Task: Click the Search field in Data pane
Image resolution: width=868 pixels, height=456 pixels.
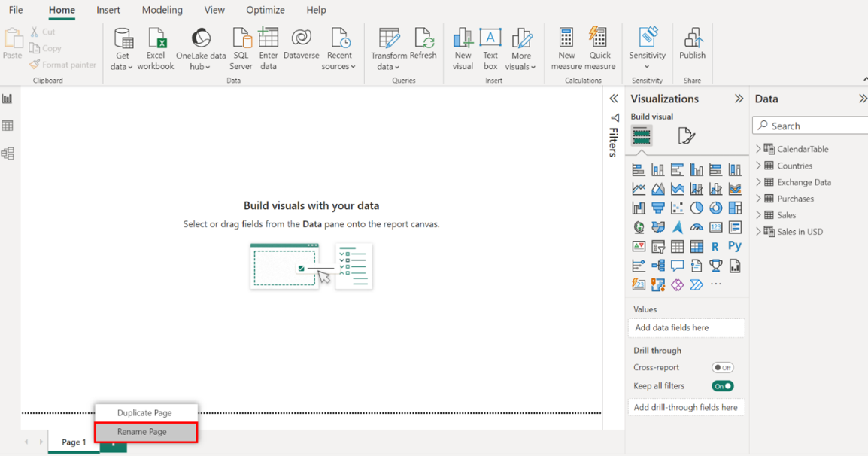Action: click(812, 126)
